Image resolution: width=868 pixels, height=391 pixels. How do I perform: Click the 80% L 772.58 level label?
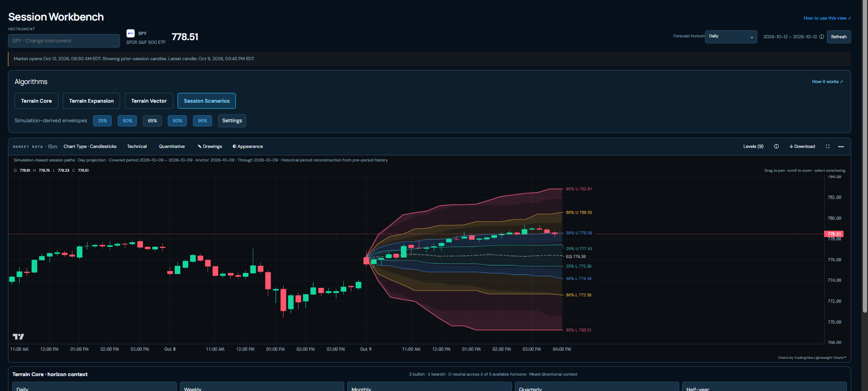tap(578, 295)
